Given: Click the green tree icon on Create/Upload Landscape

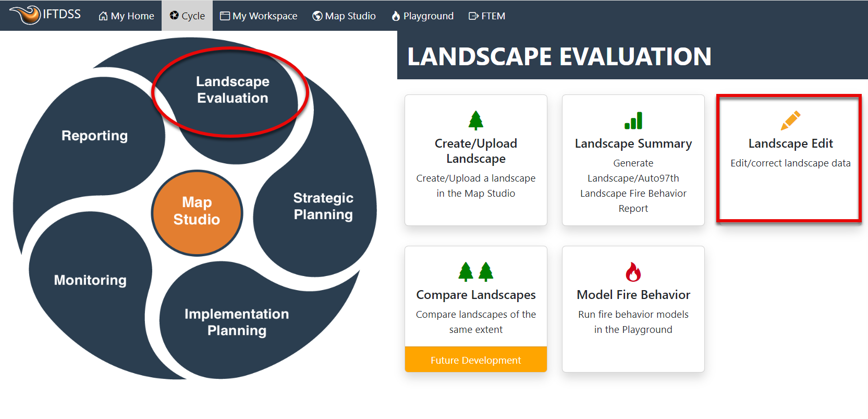Looking at the screenshot, I should coord(476,120).
